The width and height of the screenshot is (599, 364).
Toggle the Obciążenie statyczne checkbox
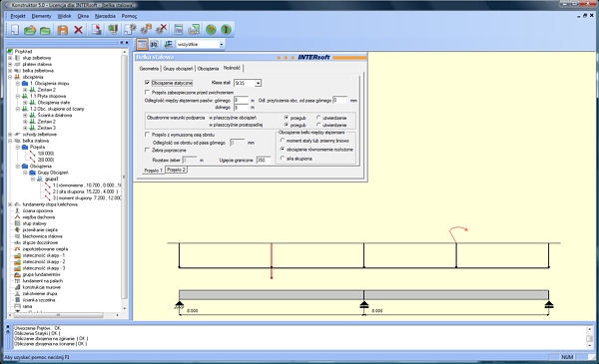[147, 83]
